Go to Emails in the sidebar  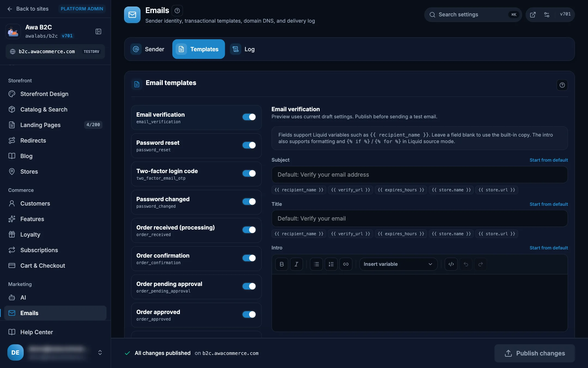[x=55, y=313]
